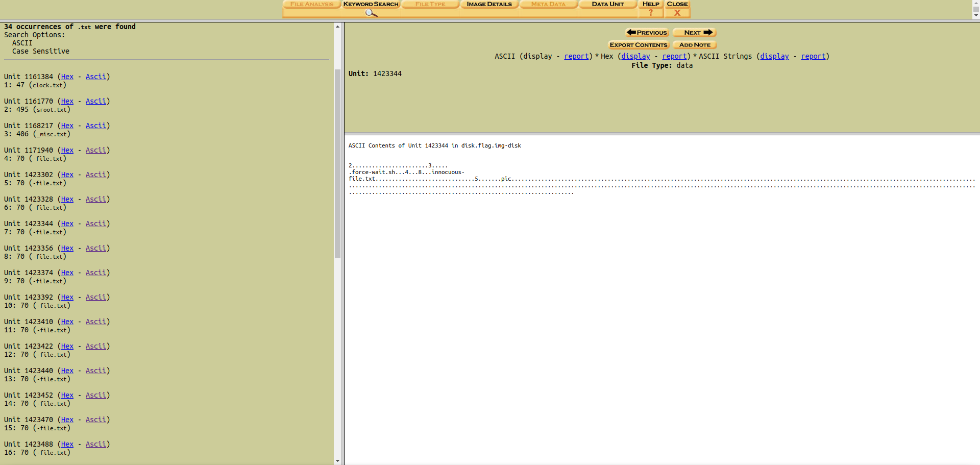
Task: Click the Close X icon
Action: [x=677, y=13]
